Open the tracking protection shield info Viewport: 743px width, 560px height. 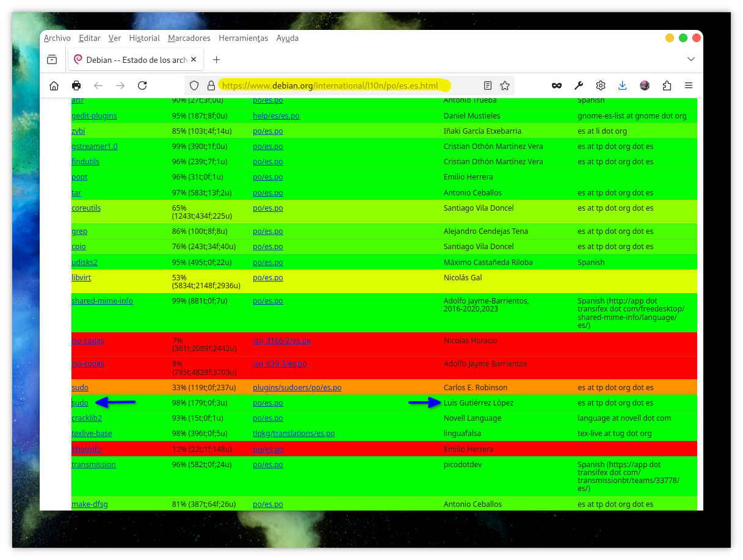194,85
